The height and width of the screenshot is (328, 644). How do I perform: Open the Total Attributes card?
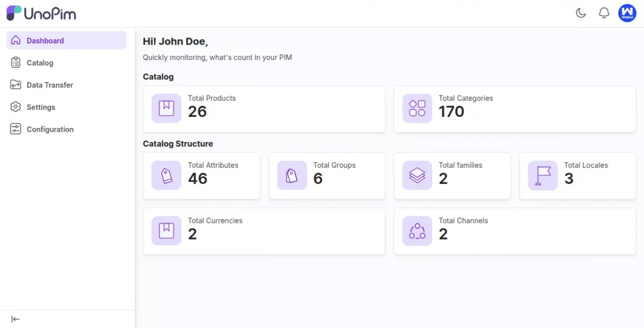201,176
